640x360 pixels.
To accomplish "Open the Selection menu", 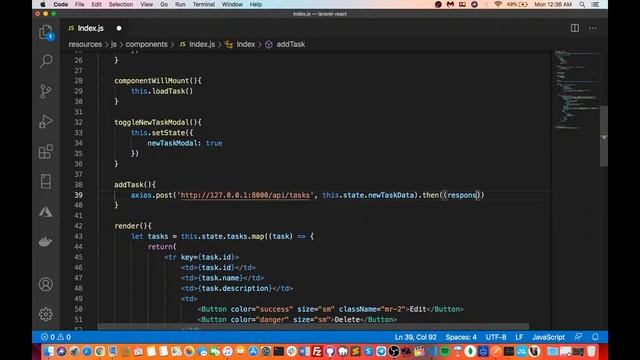I will (121, 4).
